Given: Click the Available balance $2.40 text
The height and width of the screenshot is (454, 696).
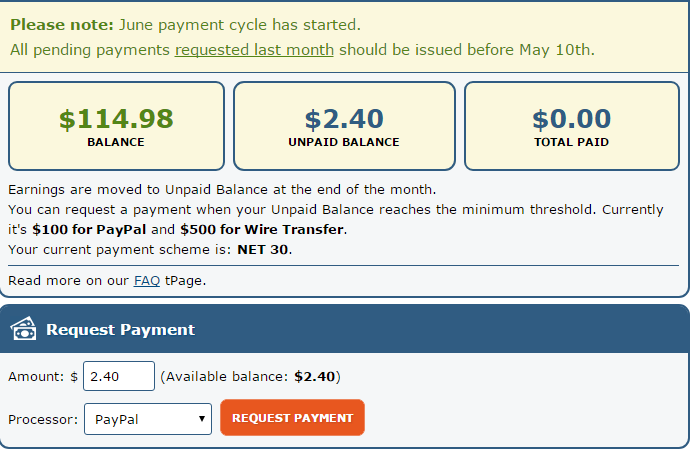Looking at the screenshot, I should coord(250,377).
